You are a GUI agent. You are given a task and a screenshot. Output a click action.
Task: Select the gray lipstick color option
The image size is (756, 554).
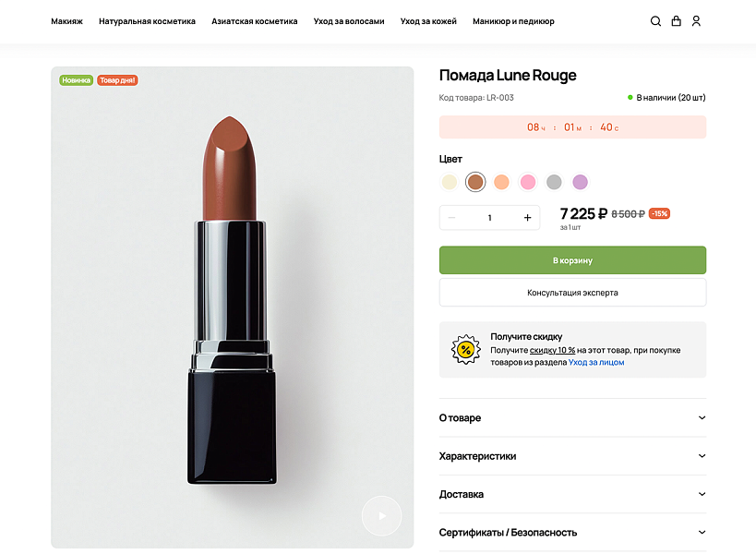[553, 182]
